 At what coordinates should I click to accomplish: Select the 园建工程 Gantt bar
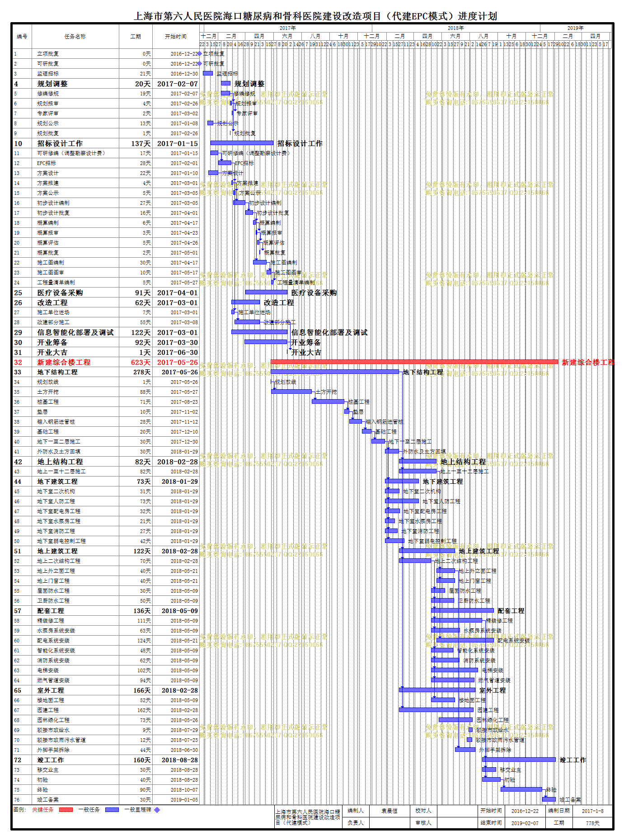[436, 710]
